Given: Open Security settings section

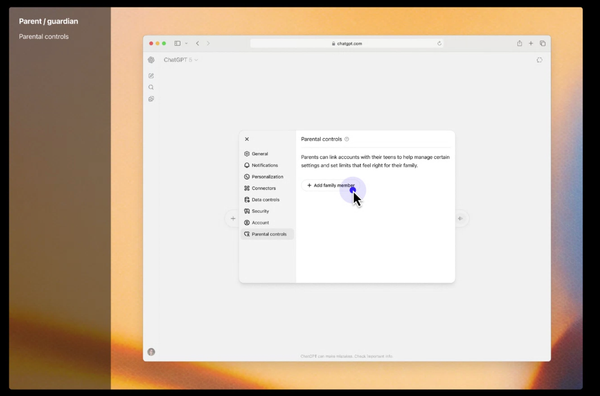Looking at the screenshot, I should (x=267, y=211).
